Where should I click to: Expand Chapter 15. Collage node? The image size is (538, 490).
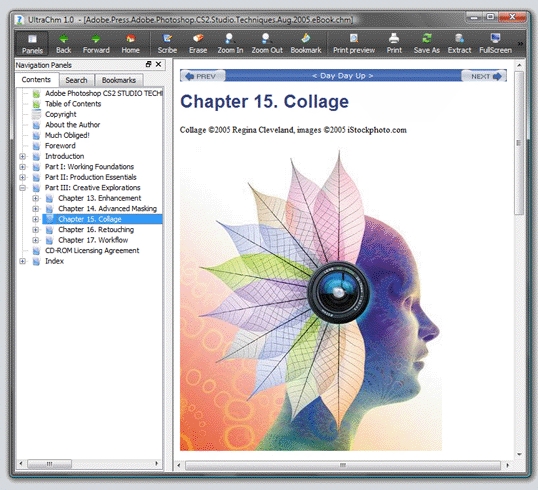point(35,219)
